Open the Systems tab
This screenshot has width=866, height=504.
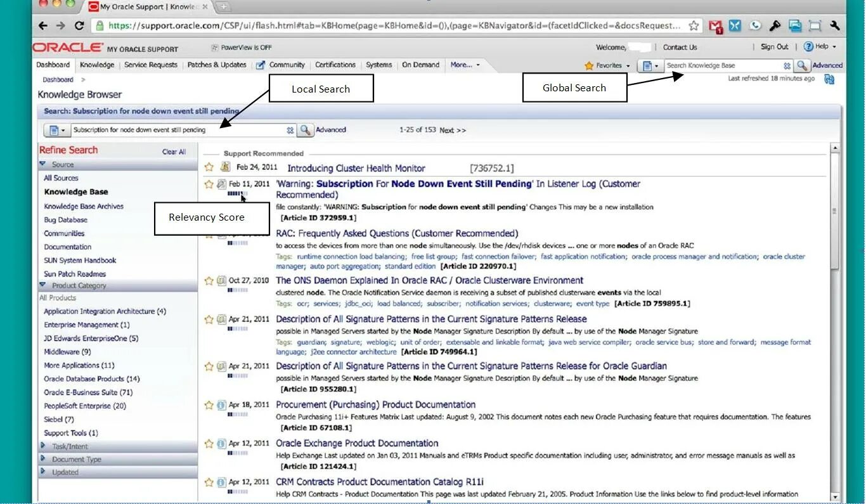tap(379, 65)
